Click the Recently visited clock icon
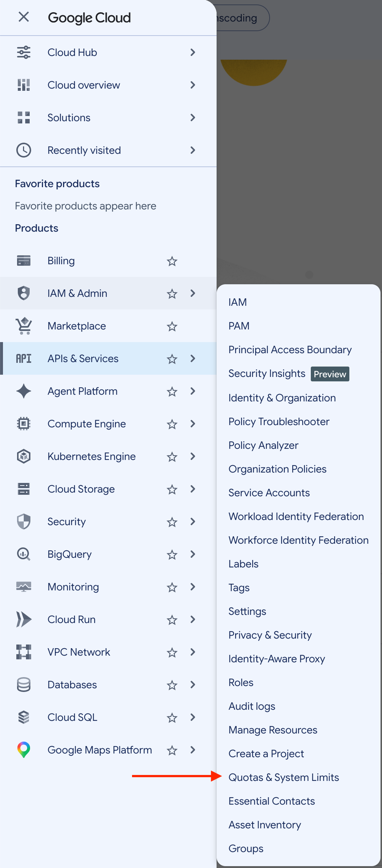 click(24, 150)
